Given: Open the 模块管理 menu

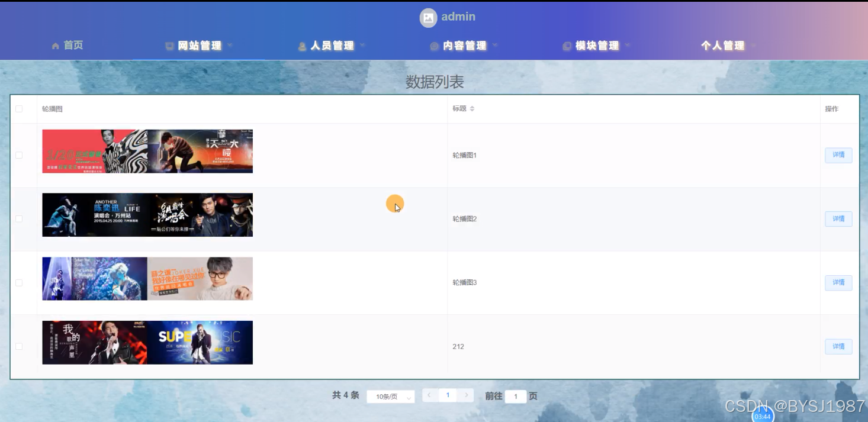Looking at the screenshot, I should [597, 46].
